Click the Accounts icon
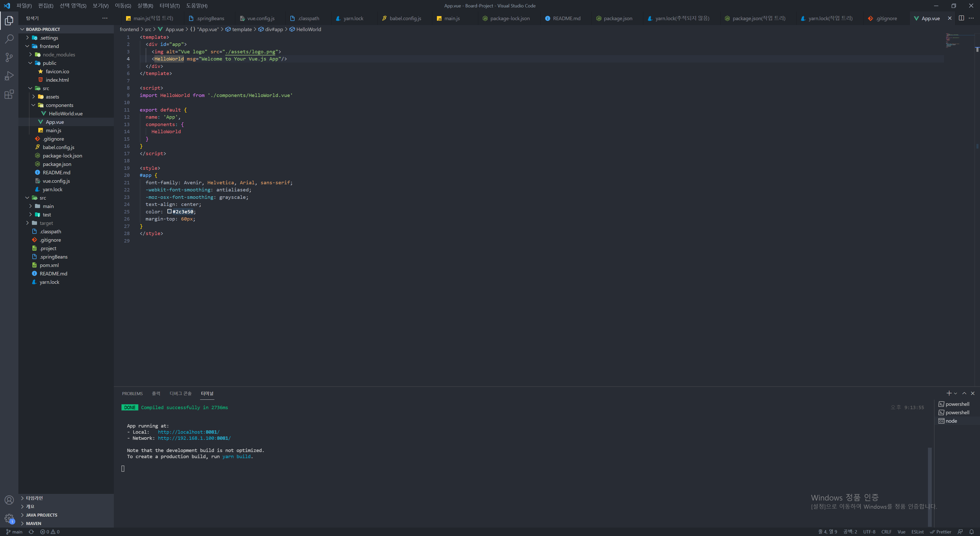Viewport: 980px width, 536px height. [x=9, y=500]
